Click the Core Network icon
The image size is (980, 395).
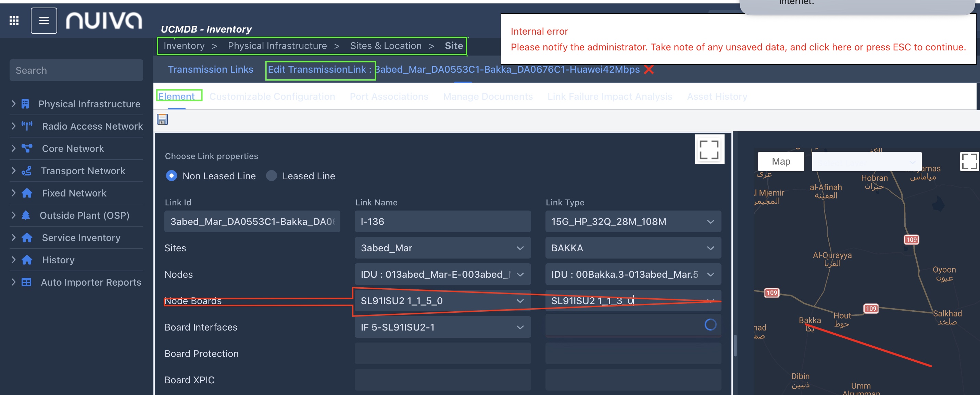tap(27, 148)
